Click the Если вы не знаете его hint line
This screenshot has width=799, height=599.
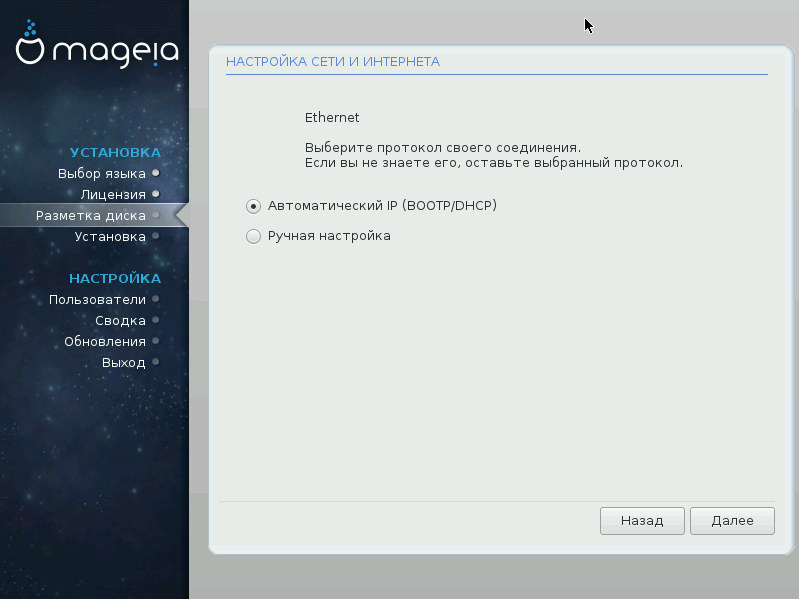click(493, 162)
